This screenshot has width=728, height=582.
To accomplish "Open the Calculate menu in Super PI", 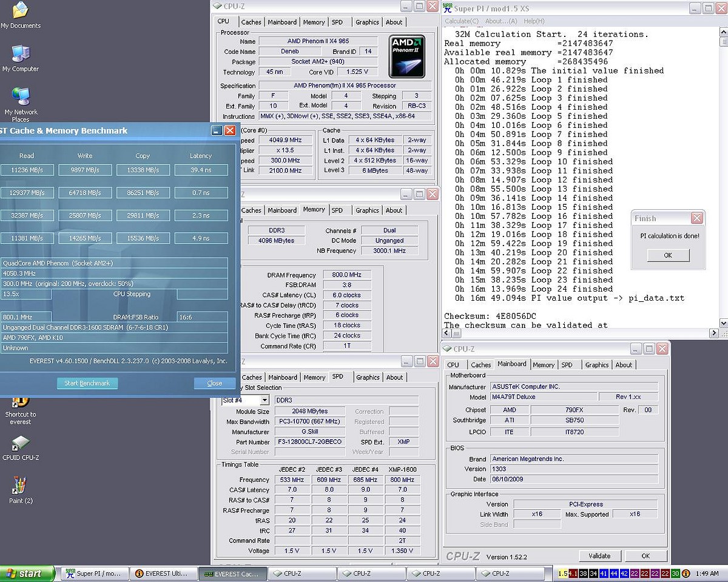I will (462, 21).
